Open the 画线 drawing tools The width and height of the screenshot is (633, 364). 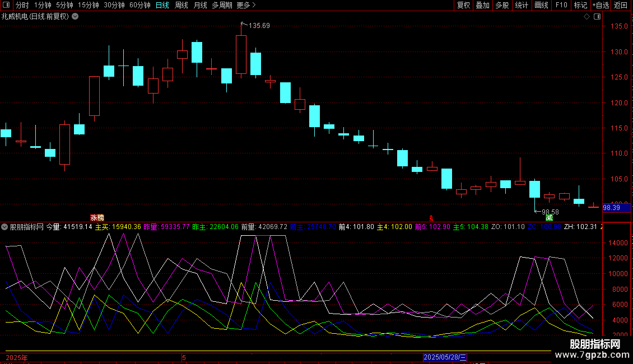point(541,5)
